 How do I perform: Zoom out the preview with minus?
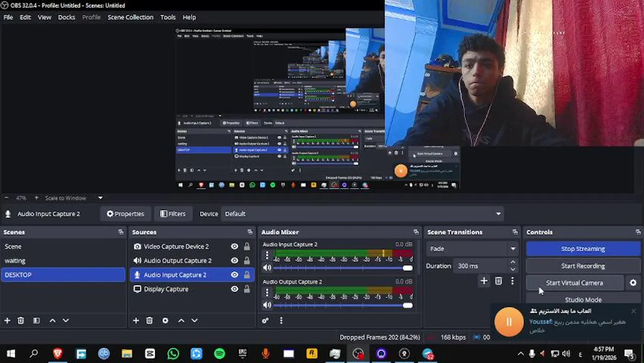click(x=6, y=198)
